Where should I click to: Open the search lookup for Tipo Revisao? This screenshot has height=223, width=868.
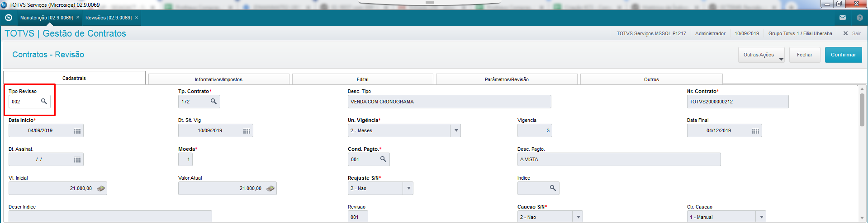pos(44,102)
